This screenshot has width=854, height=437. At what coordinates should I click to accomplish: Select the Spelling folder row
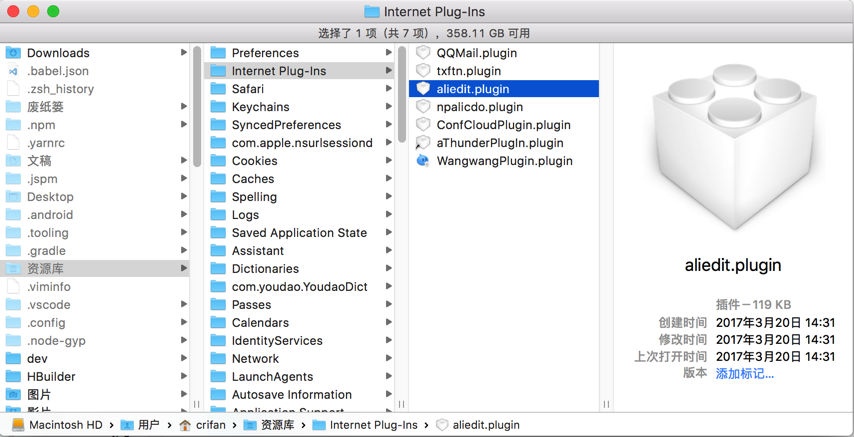click(300, 197)
